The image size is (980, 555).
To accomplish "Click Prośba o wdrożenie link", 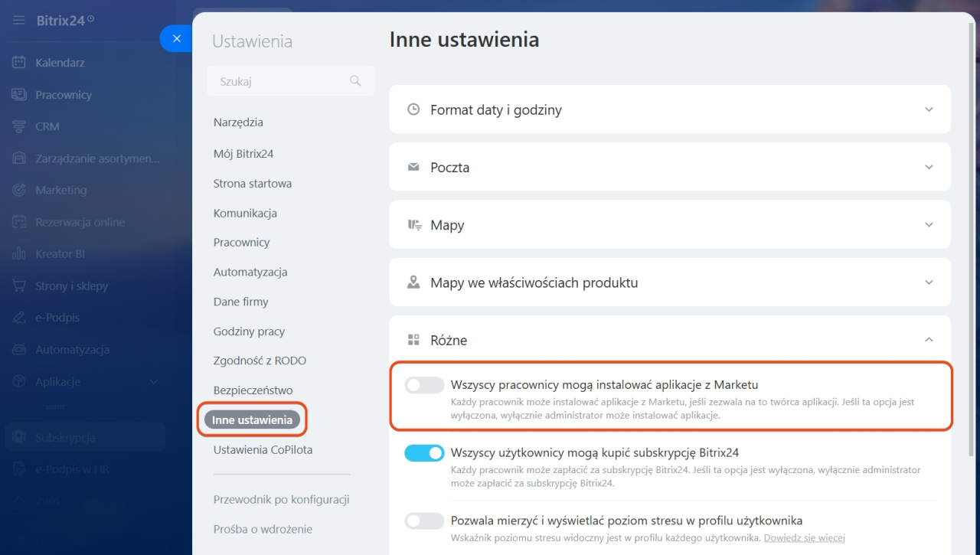I will [263, 530].
